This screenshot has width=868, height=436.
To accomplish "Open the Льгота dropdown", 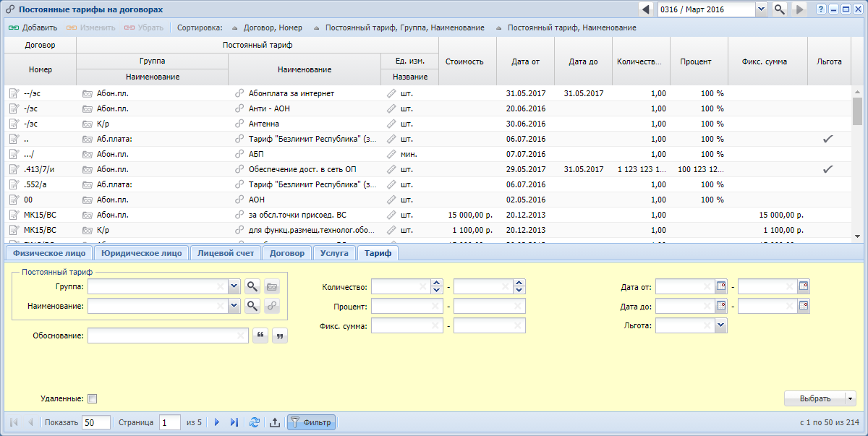I will [720, 325].
